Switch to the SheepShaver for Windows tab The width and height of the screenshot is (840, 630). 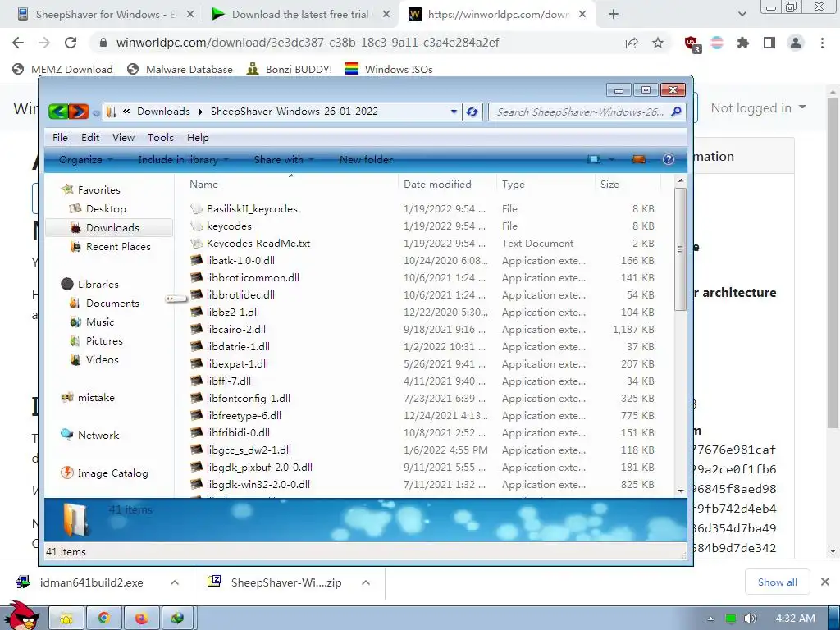pyautogui.click(x=106, y=15)
